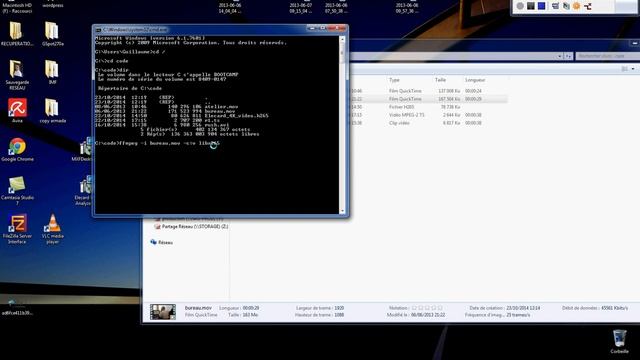Select the Fichier H265 file row
The width and height of the screenshot is (640, 360).
(x=429, y=107)
